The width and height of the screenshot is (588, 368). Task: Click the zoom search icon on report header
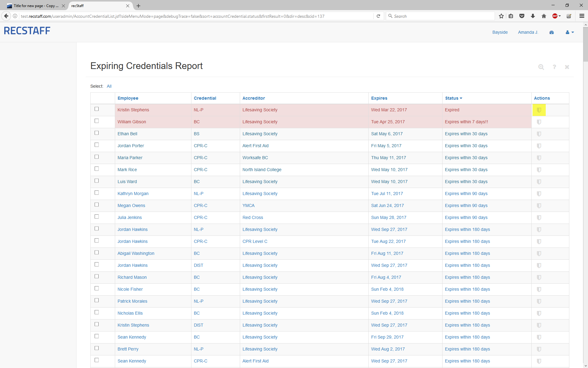click(x=541, y=67)
